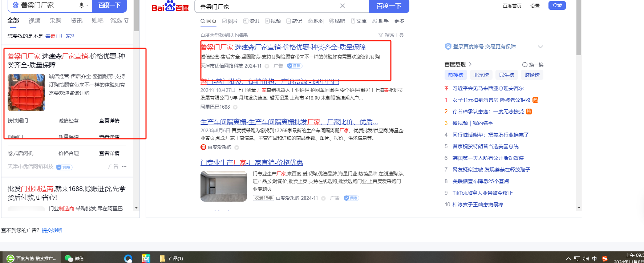Open hot search 韩国第一夫人所有公开活动暂停
644x263 pixels.
pos(488,158)
